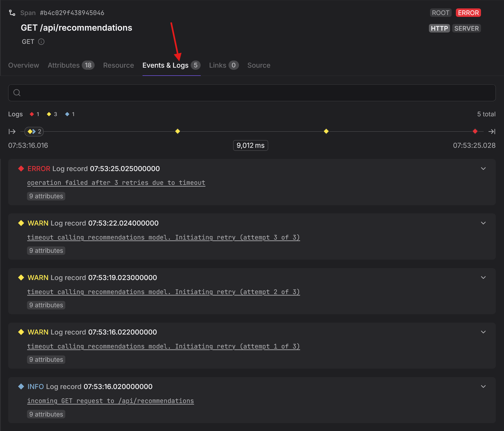The height and width of the screenshot is (431, 504).
Task: Click the 9,012 ms duration label
Action: point(251,145)
